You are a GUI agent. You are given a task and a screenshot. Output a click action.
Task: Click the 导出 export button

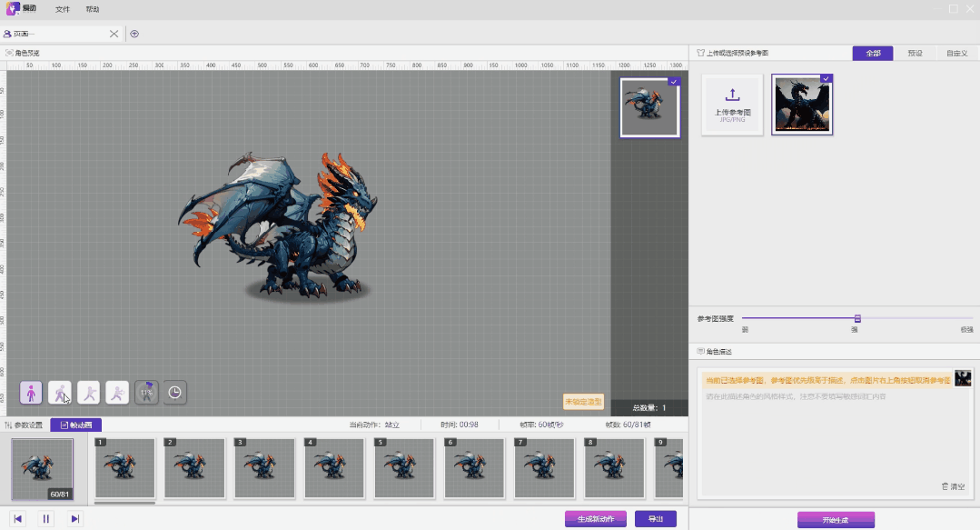(655, 519)
